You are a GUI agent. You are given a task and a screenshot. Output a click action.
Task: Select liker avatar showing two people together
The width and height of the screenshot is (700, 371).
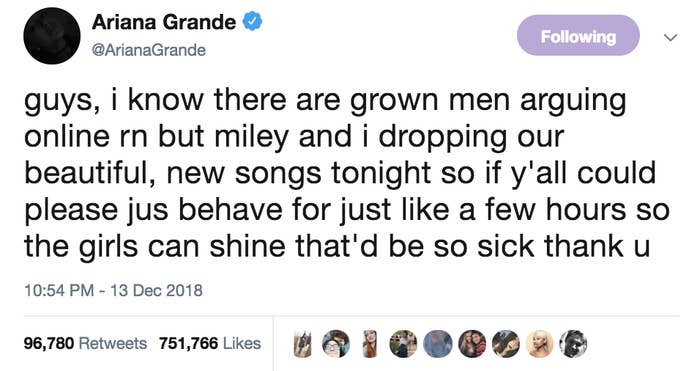point(472,344)
